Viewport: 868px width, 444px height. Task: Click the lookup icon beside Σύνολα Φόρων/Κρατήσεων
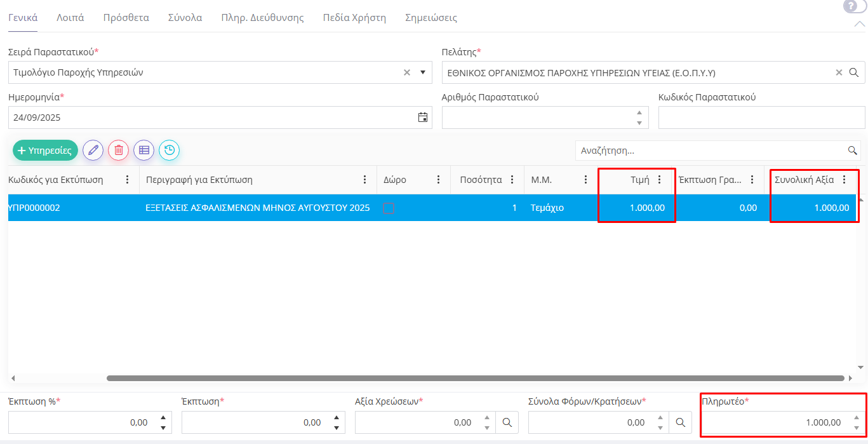coord(680,422)
